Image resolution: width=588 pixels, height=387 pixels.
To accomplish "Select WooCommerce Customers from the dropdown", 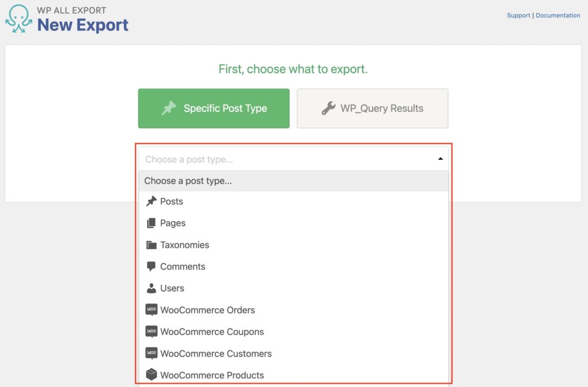I will coord(215,353).
